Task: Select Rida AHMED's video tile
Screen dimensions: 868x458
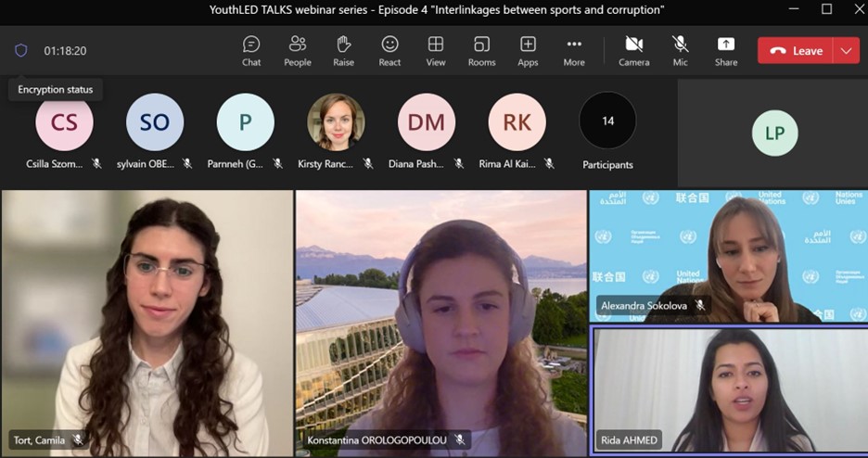Action: (x=729, y=389)
